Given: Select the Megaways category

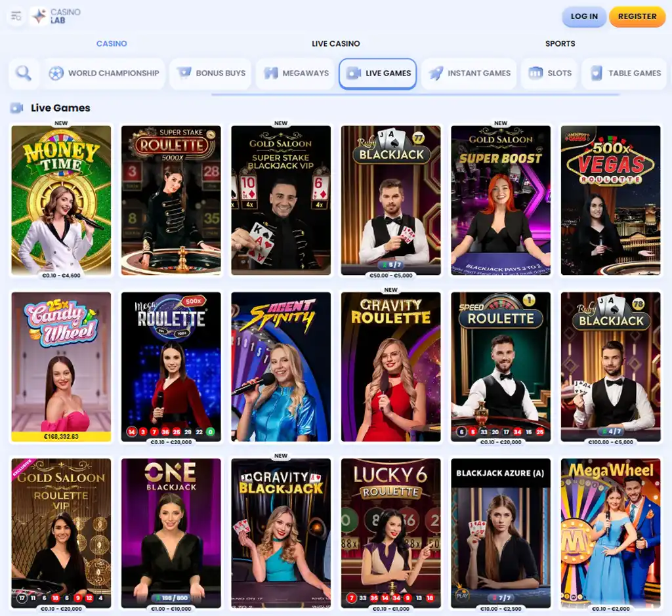Looking at the screenshot, I should click(296, 73).
